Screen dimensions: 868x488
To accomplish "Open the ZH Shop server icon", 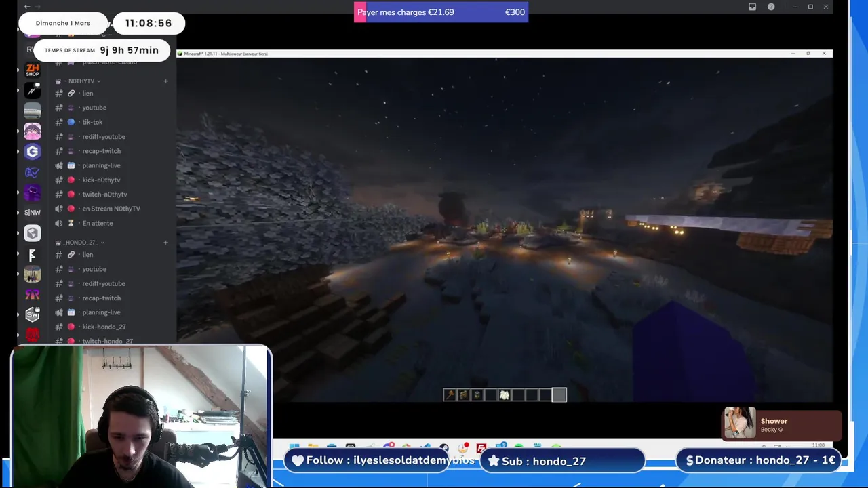I will pyautogui.click(x=32, y=70).
